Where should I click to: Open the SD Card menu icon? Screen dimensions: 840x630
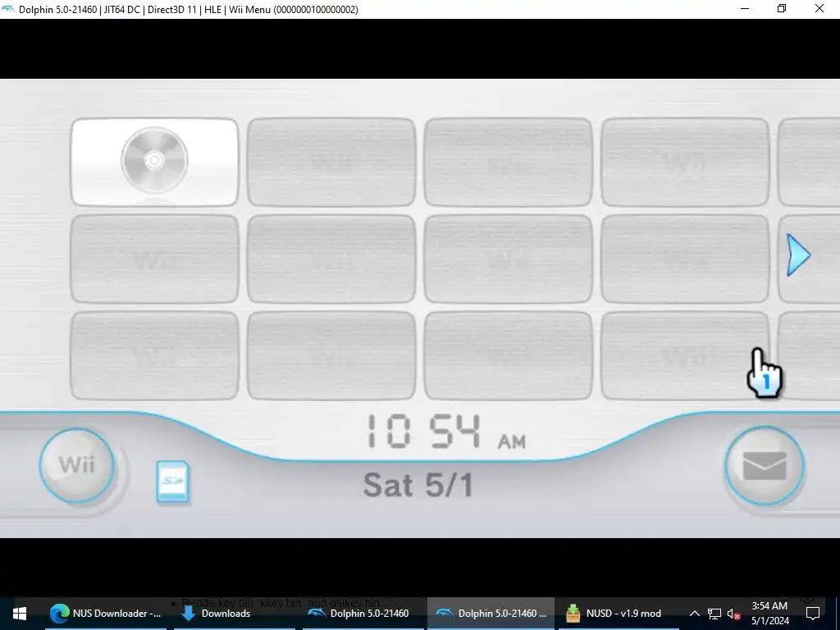172,482
